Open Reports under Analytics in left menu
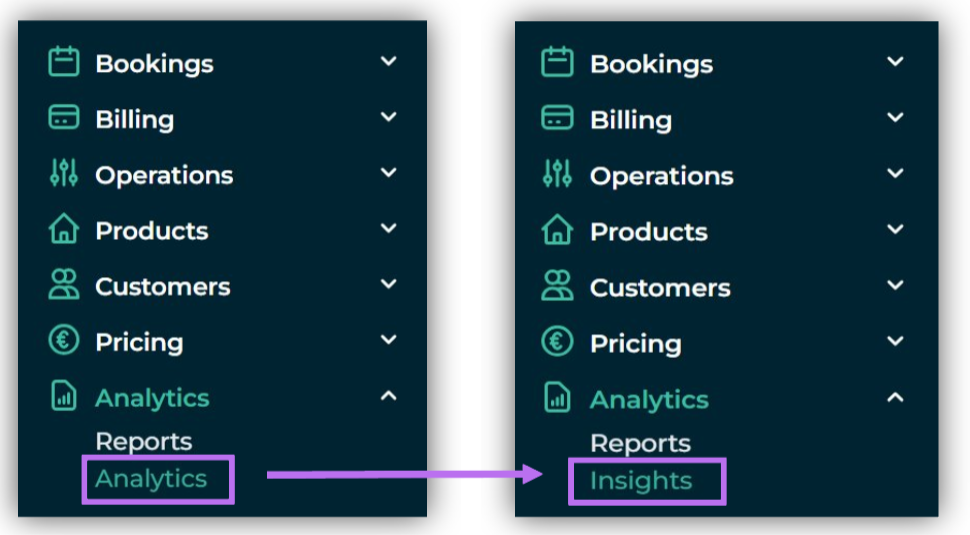 (144, 442)
